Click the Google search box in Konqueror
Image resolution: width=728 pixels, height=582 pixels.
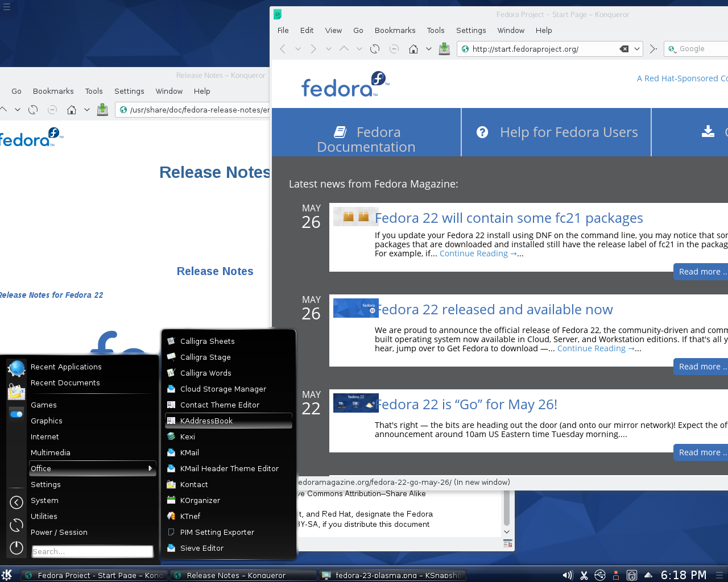click(697, 49)
